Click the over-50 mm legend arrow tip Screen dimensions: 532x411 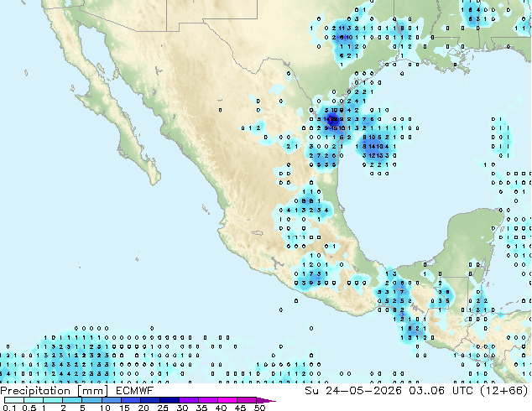click(x=266, y=400)
